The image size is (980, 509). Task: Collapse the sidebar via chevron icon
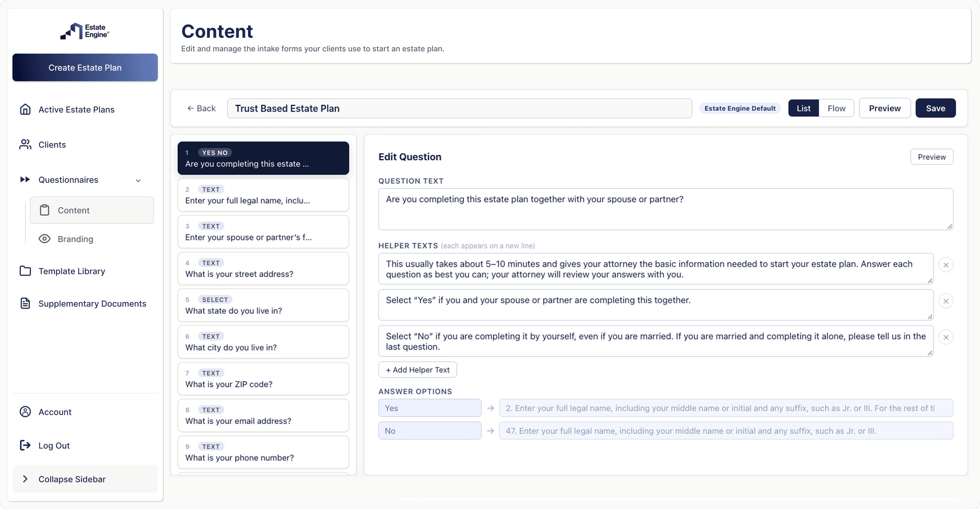click(x=25, y=479)
